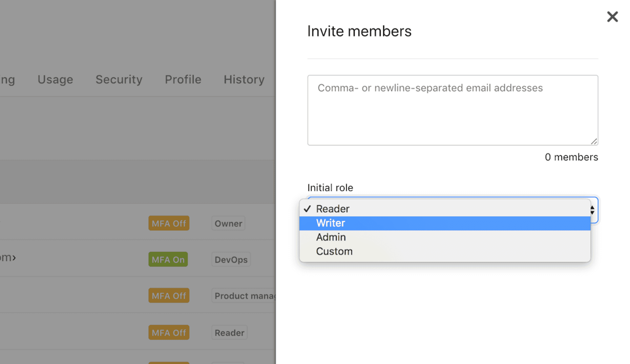Image resolution: width=630 pixels, height=364 pixels.
Task: Click the DevOps role badge
Action: 231,259
